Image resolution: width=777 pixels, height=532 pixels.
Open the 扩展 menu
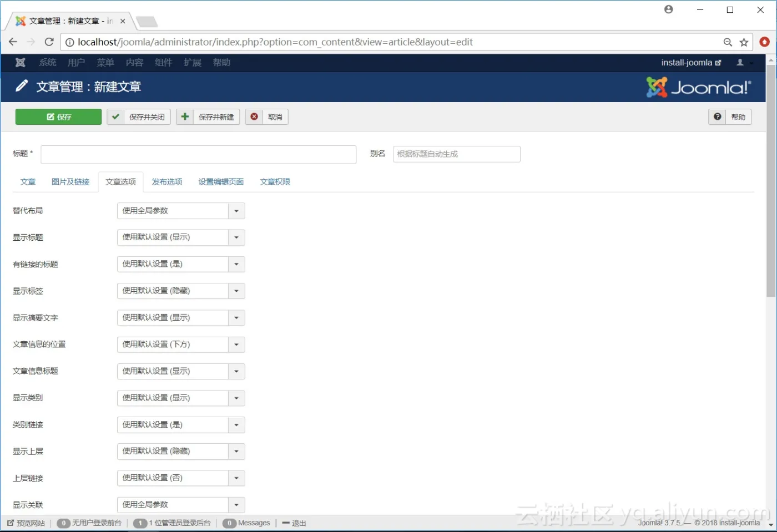tap(193, 63)
